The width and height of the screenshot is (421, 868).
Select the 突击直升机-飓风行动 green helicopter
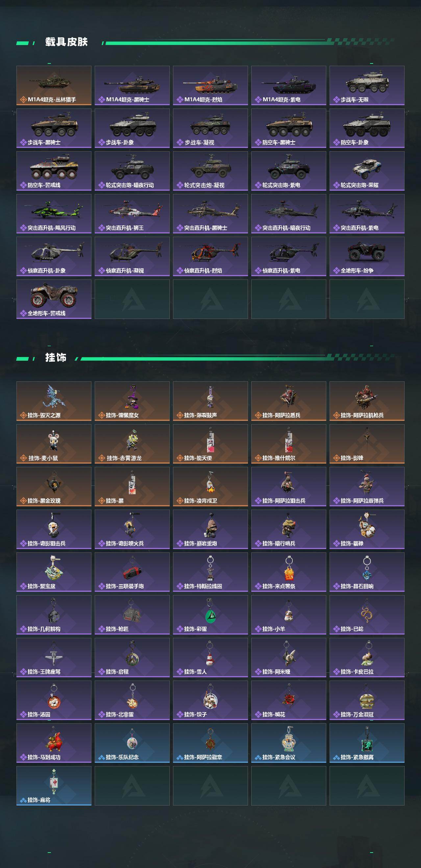(54, 214)
